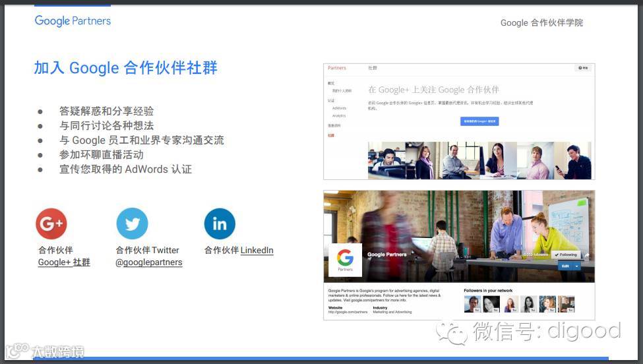This screenshot has height=364, width=643.
Task: Click the 'Followers in your network' heading
Action: click(488, 291)
